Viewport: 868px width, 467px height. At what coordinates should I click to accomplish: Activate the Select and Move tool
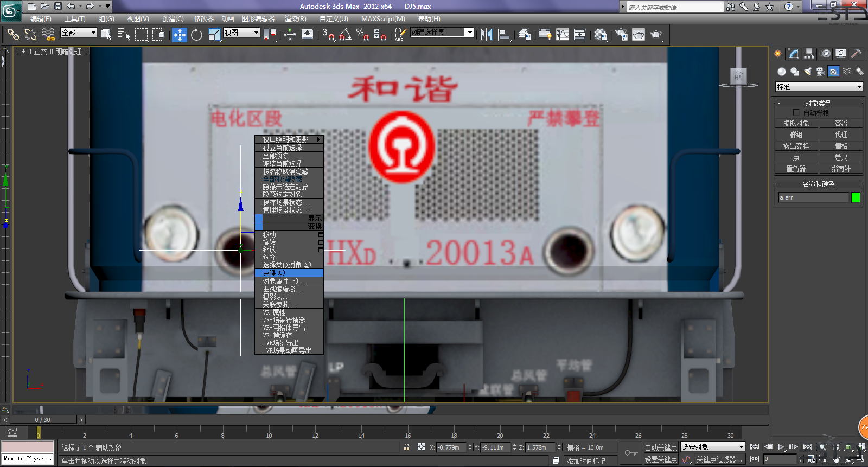click(x=180, y=35)
